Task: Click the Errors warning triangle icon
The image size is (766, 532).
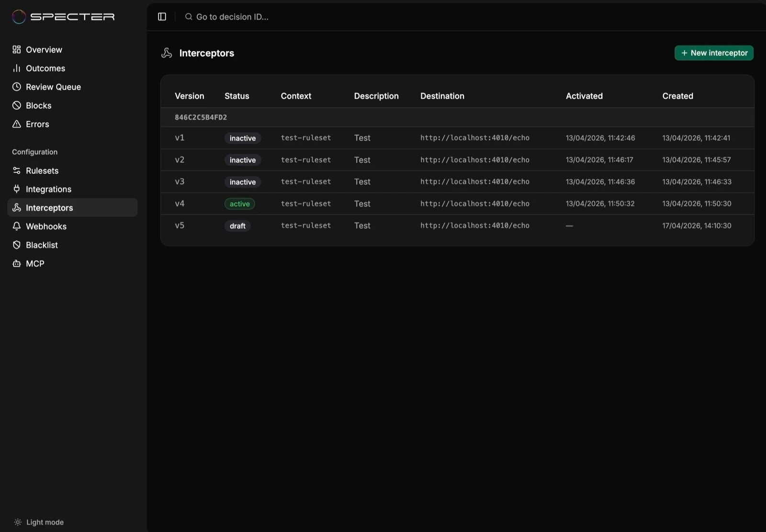Action: tap(17, 124)
